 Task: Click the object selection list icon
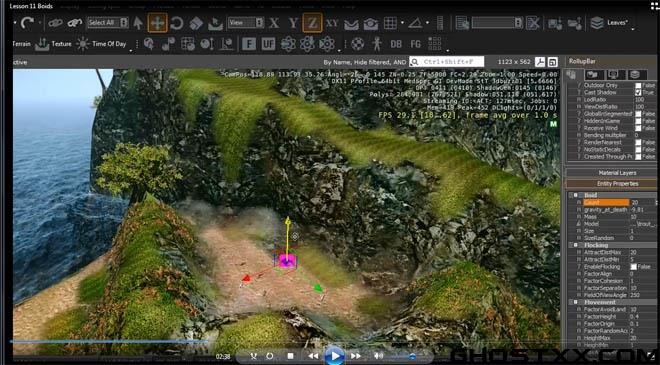[x=462, y=23]
